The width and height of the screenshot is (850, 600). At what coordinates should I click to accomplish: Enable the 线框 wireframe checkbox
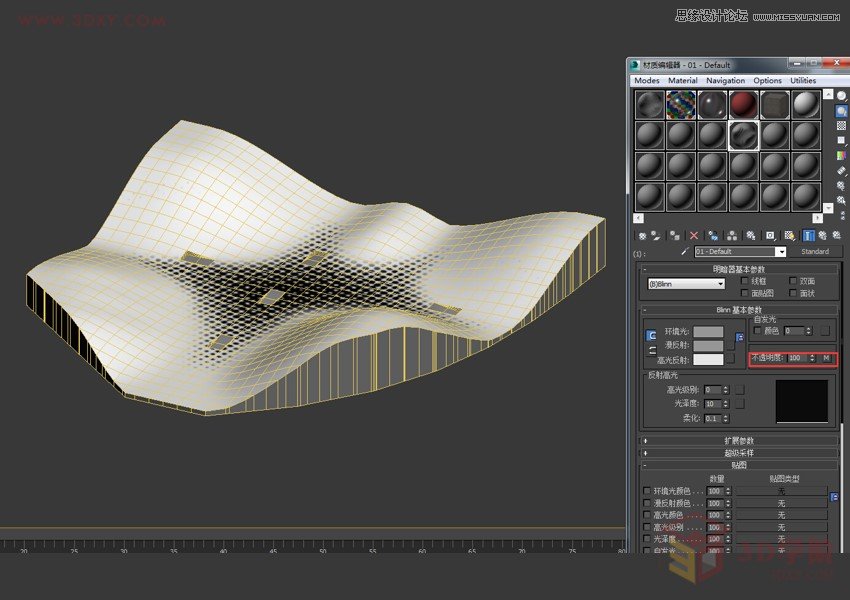[743, 280]
